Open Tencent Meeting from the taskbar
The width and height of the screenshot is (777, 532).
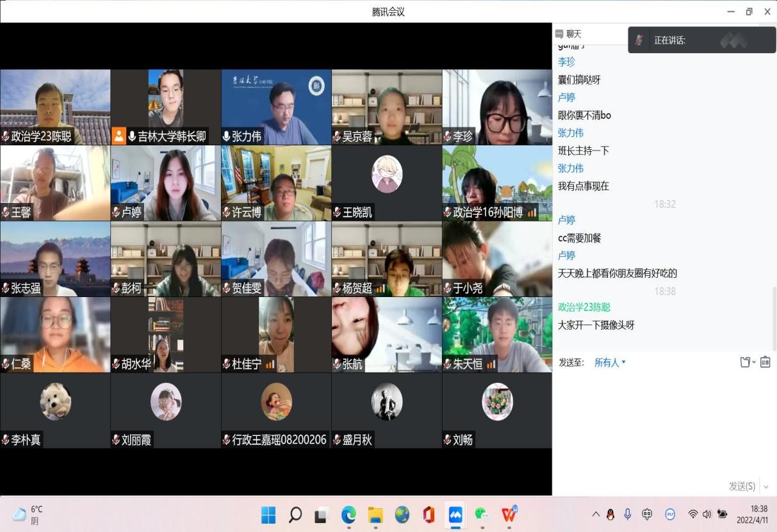[x=455, y=515]
